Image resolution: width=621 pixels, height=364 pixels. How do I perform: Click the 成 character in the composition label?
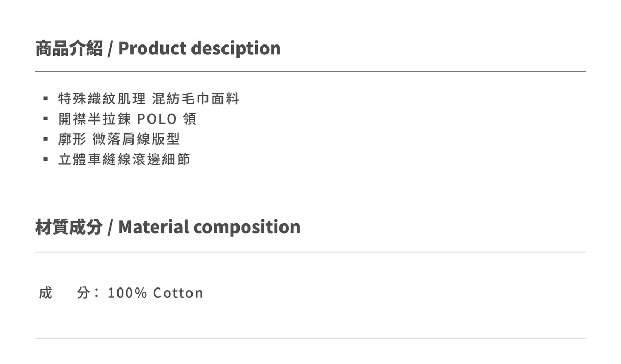click(46, 293)
